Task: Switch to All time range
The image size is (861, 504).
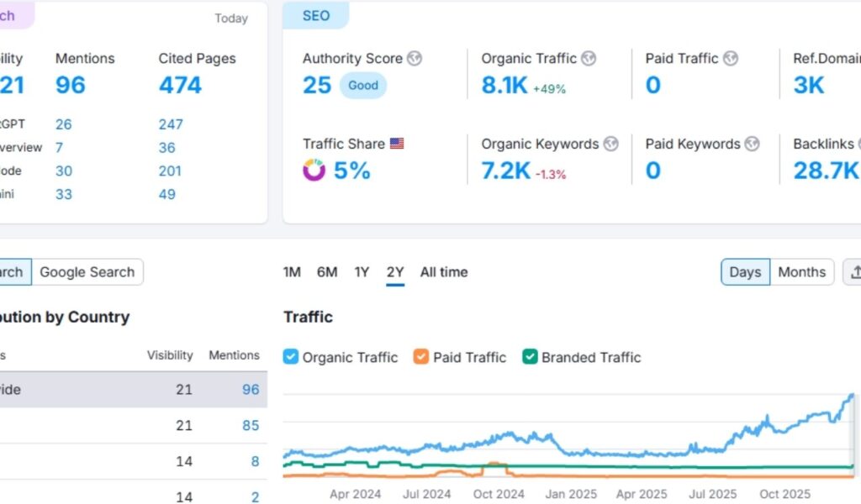Action: [x=443, y=272]
